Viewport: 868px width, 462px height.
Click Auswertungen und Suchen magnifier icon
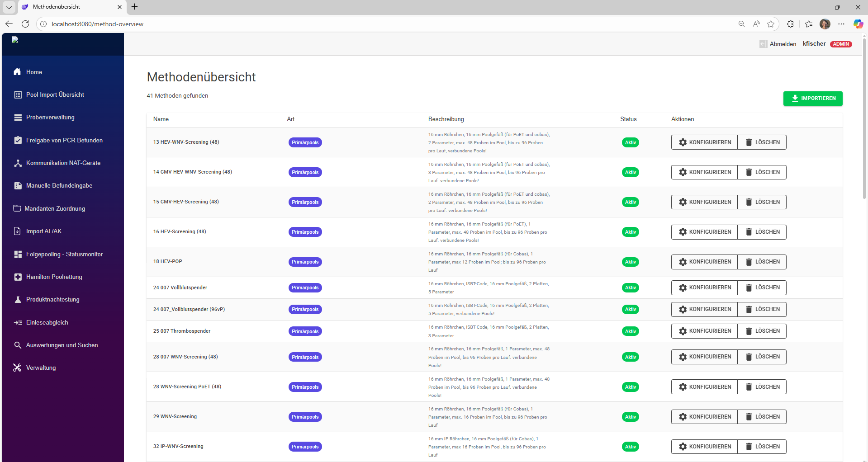pos(18,345)
